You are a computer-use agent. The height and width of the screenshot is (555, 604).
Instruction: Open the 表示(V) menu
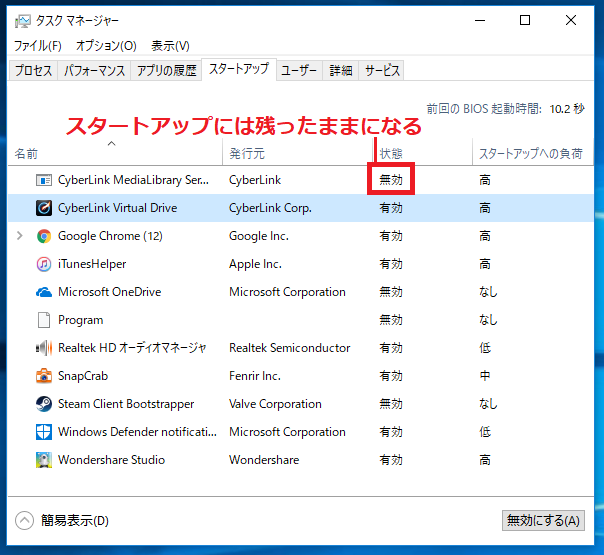[170, 46]
